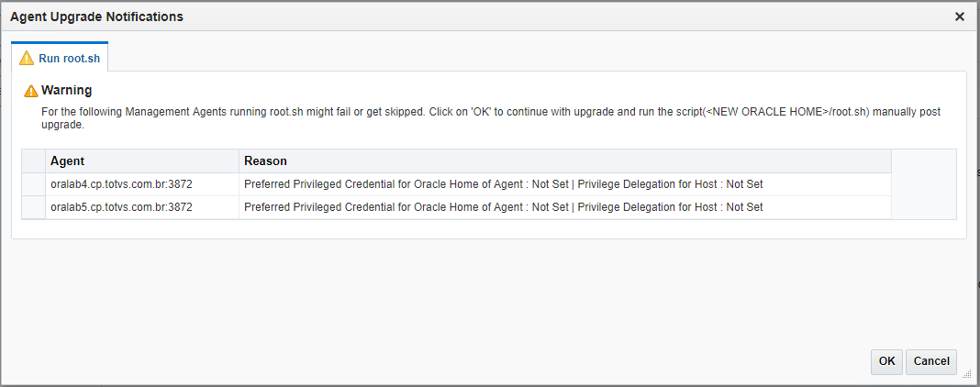
Task: Click the Agent Upgrade Notifications title bar
Action: click(459, 17)
